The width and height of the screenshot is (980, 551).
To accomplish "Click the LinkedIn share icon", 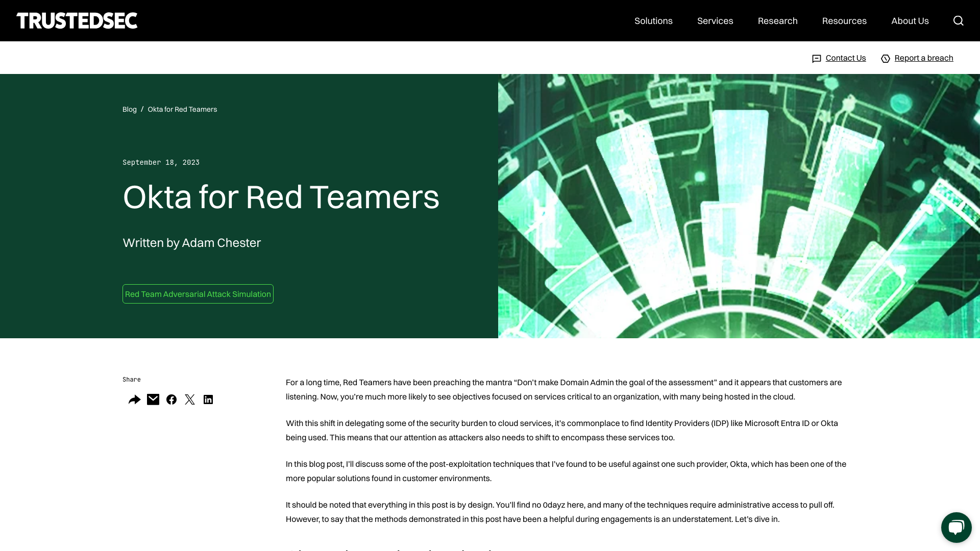I will [209, 399].
